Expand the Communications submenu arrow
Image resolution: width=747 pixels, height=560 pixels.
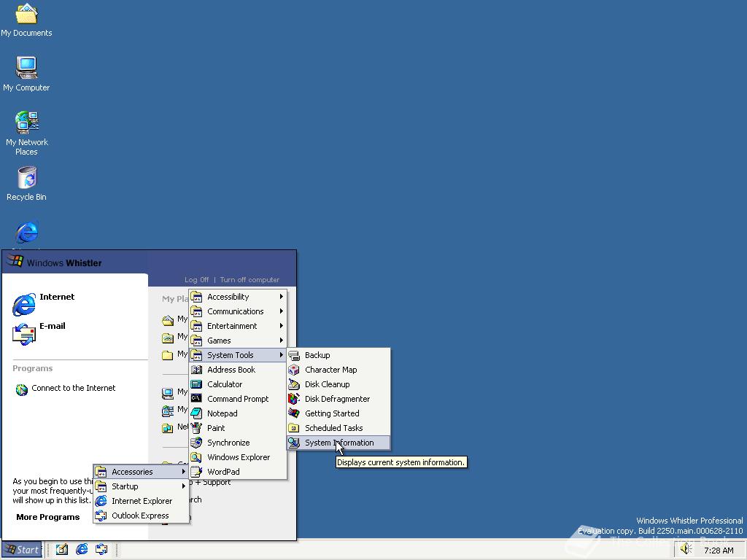click(x=282, y=311)
